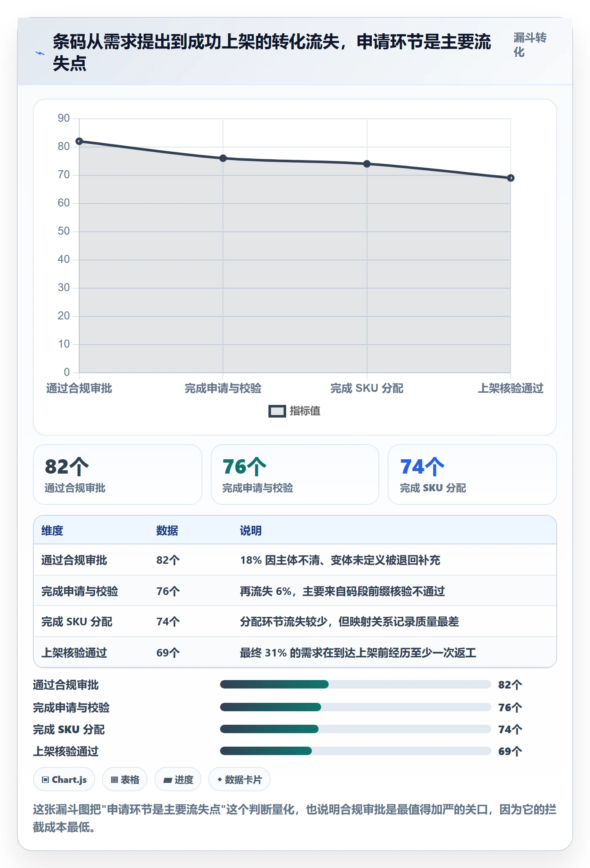The height and width of the screenshot is (868, 590).
Task: Click the progress bar showing 69个
Action: tap(356, 751)
